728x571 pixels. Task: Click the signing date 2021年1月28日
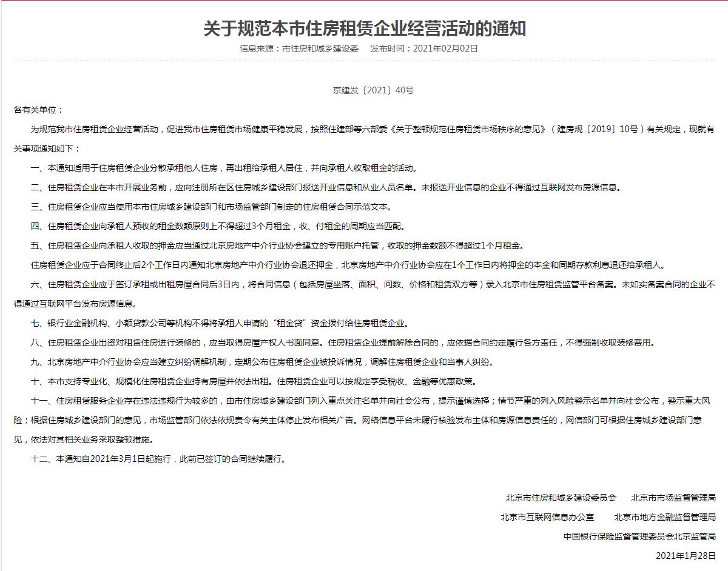tap(686, 556)
